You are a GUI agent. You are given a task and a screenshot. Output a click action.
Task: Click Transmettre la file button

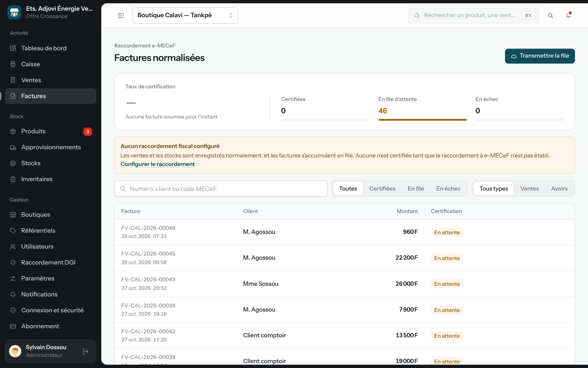coord(540,56)
